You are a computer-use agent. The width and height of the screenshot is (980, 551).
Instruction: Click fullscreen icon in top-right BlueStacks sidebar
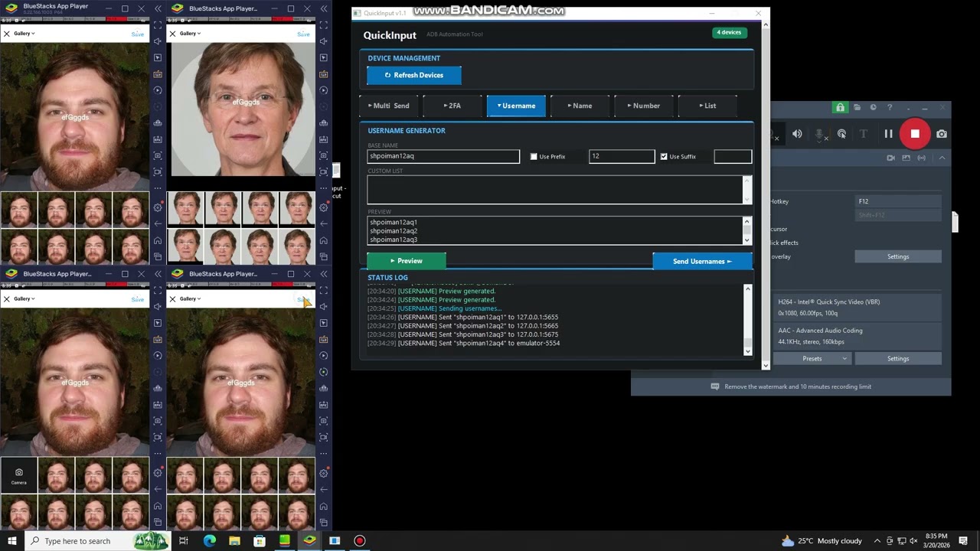point(324,25)
